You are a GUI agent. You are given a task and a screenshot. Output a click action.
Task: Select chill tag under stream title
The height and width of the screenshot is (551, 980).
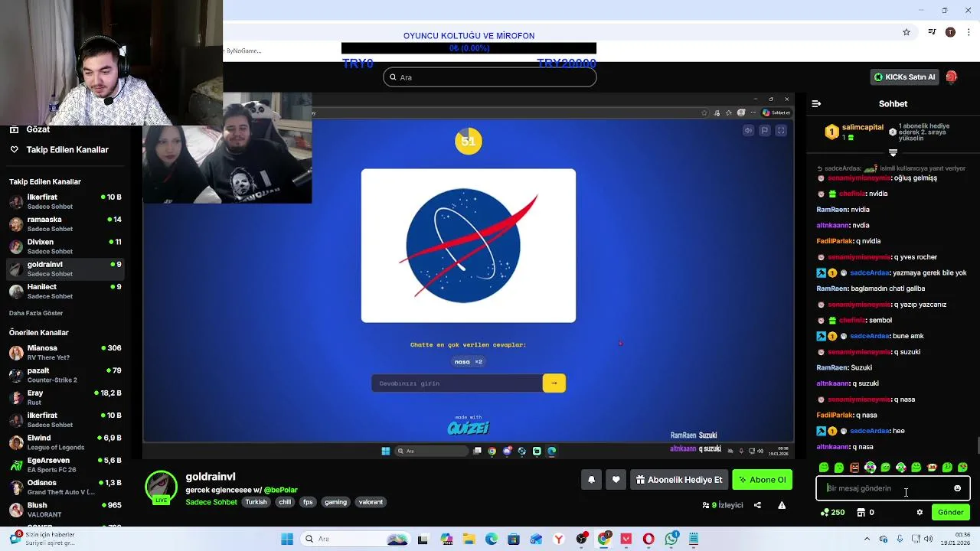click(285, 502)
